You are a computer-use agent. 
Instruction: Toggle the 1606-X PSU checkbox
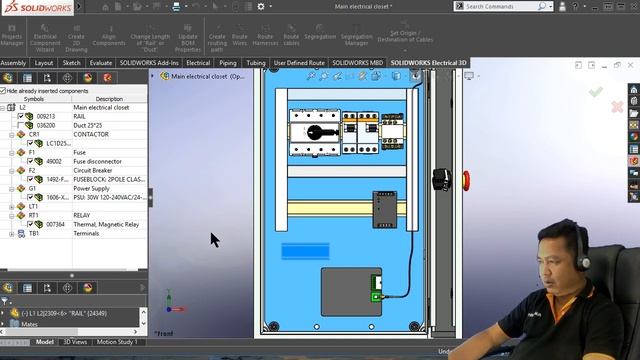(x=30, y=197)
